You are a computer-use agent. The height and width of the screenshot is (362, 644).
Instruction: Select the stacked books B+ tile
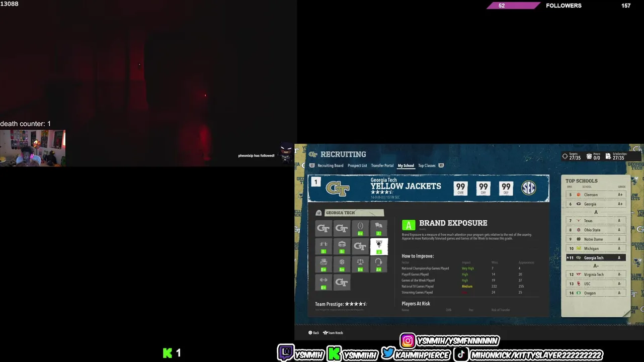click(x=324, y=264)
